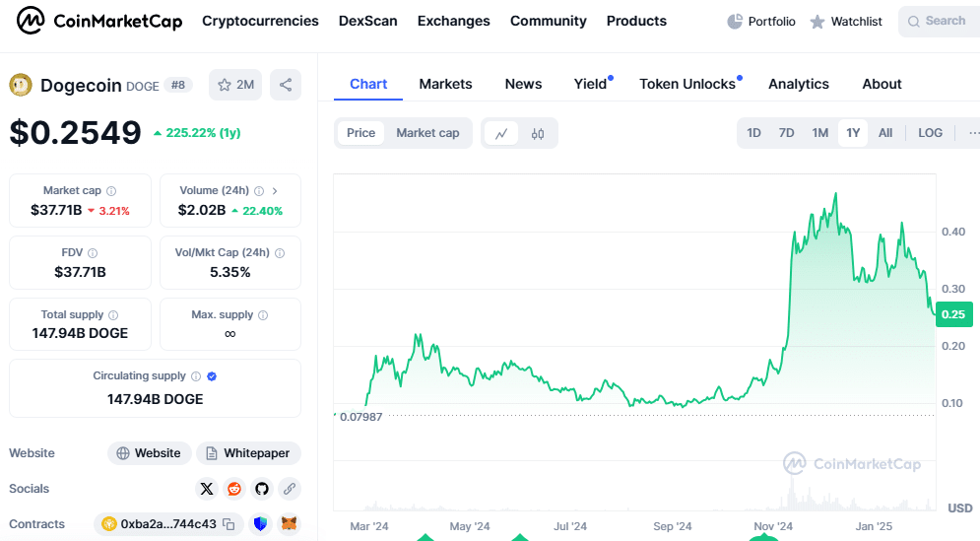Add token to MetaMask via fox icon

click(x=289, y=524)
